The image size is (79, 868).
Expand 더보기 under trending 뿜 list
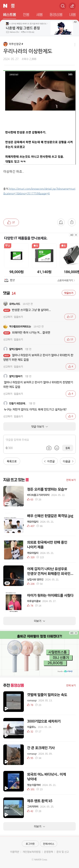tap(39, 621)
